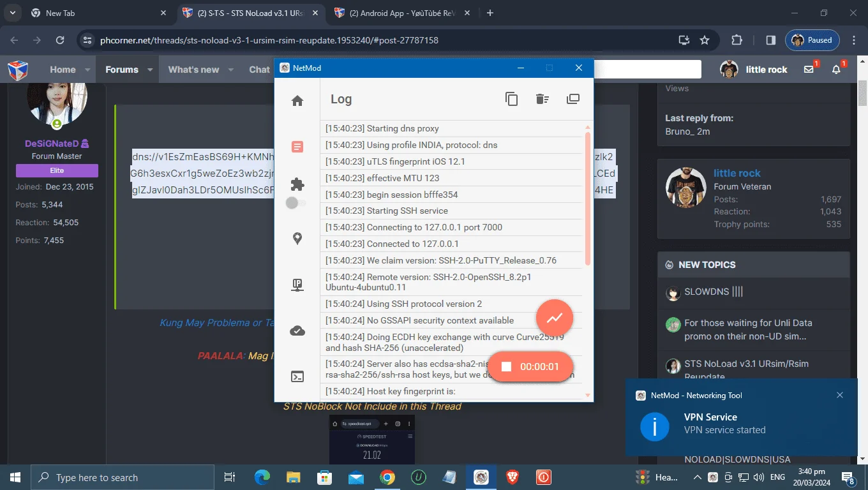Open Chrome's tab search dropdown arrow
This screenshot has width=868, height=490.
(x=13, y=13)
